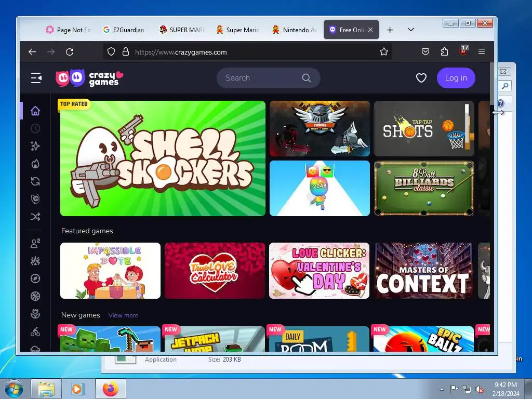Open new Epic Ballz game thumbnail
The height and width of the screenshot is (399, 532).
[423, 339]
